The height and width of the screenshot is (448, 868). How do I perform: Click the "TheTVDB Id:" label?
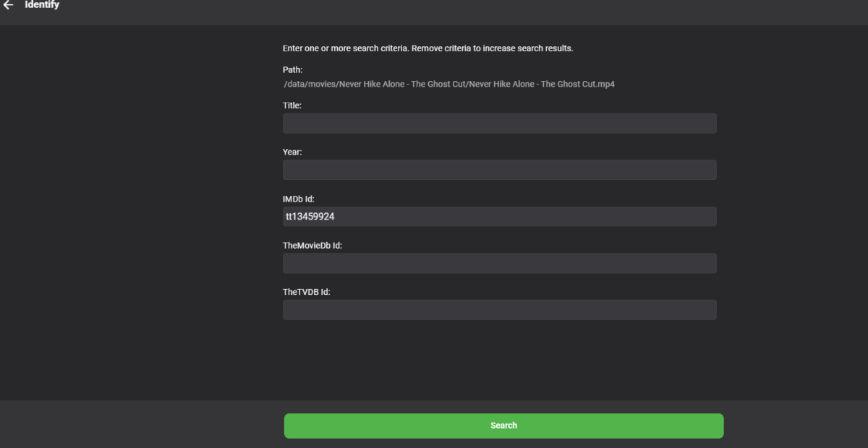[306, 292]
